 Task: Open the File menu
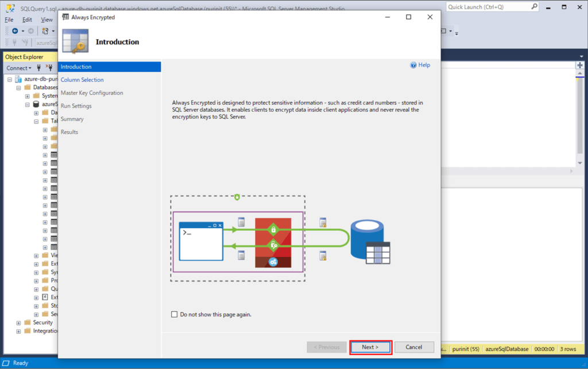(x=9, y=20)
